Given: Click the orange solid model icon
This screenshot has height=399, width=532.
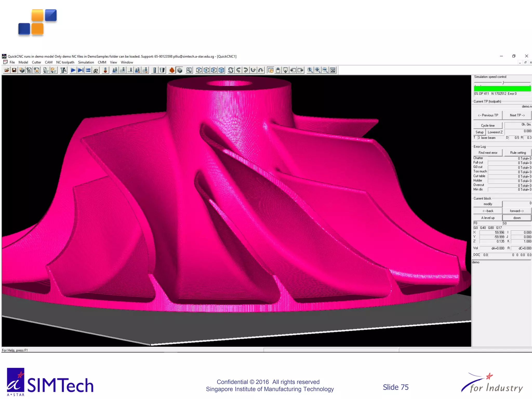Looking at the screenshot, I should coord(172,70).
